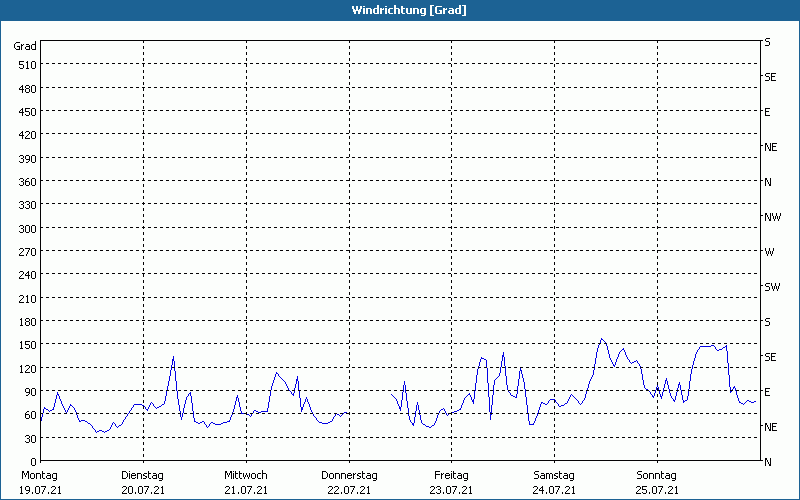
Task: Select the 360 y-axis value
Action: coord(28,182)
